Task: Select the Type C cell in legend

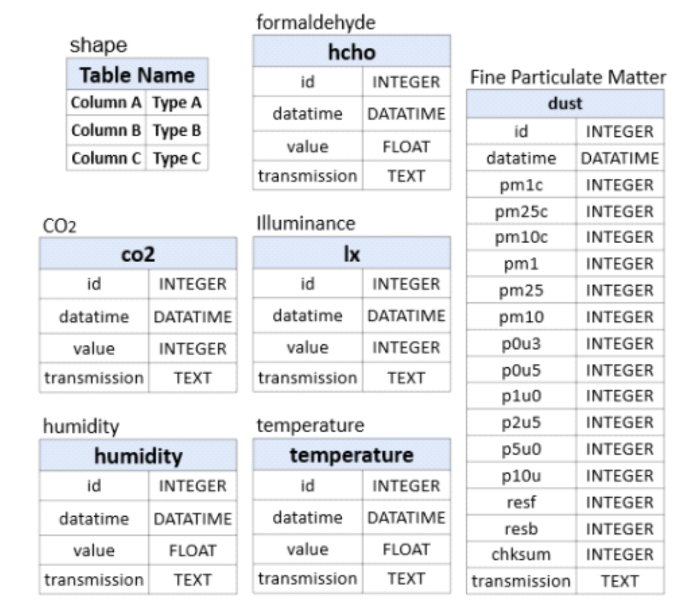Action: (x=177, y=158)
